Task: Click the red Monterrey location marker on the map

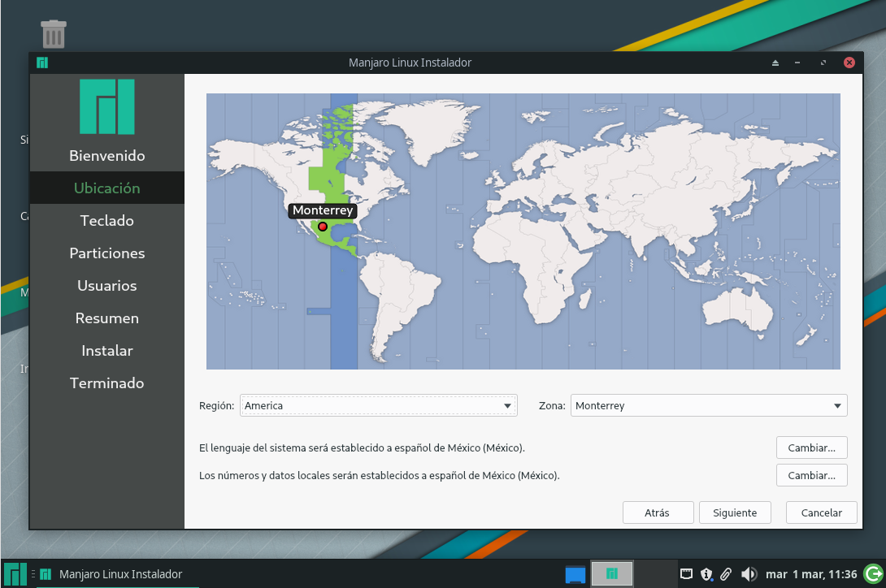Action: 323,227
